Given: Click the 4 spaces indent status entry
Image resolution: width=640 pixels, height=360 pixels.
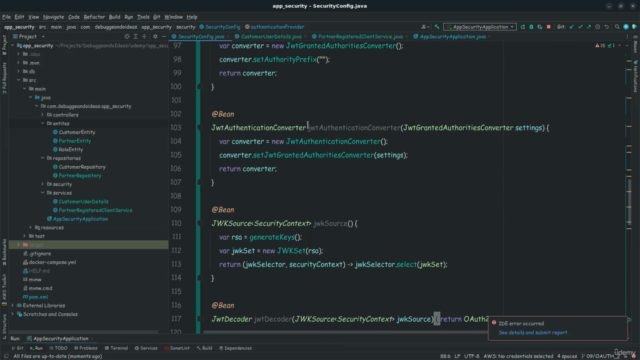Looking at the screenshot, I should click(567, 356).
